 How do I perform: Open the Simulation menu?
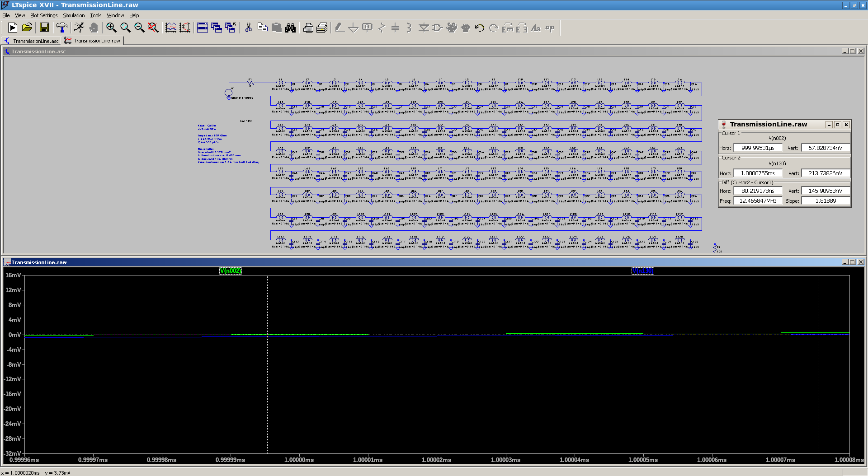pos(74,15)
